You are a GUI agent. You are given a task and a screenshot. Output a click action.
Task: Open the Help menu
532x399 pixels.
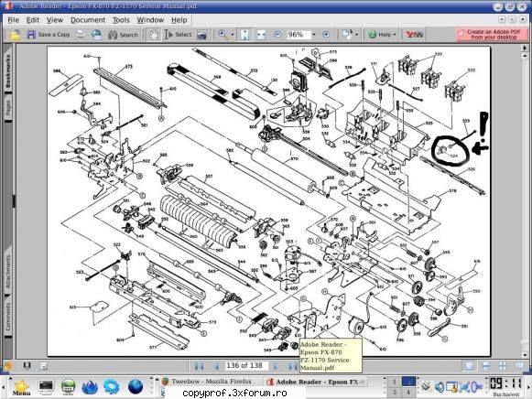point(179,20)
